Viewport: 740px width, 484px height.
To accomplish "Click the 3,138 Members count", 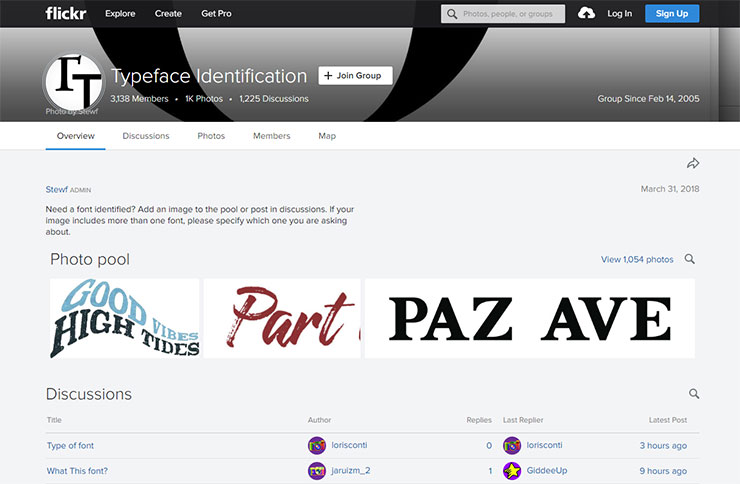I will tap(139, 99).
